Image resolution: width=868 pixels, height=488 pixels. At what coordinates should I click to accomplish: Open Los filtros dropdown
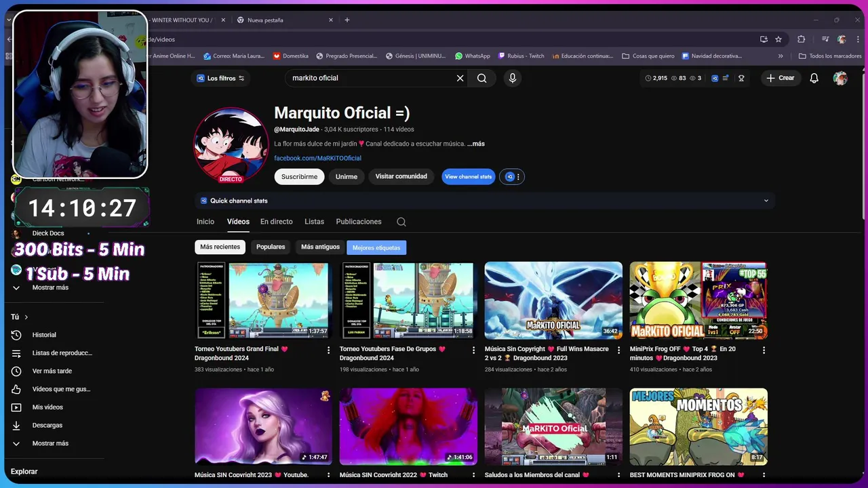(x=220, y=78)
